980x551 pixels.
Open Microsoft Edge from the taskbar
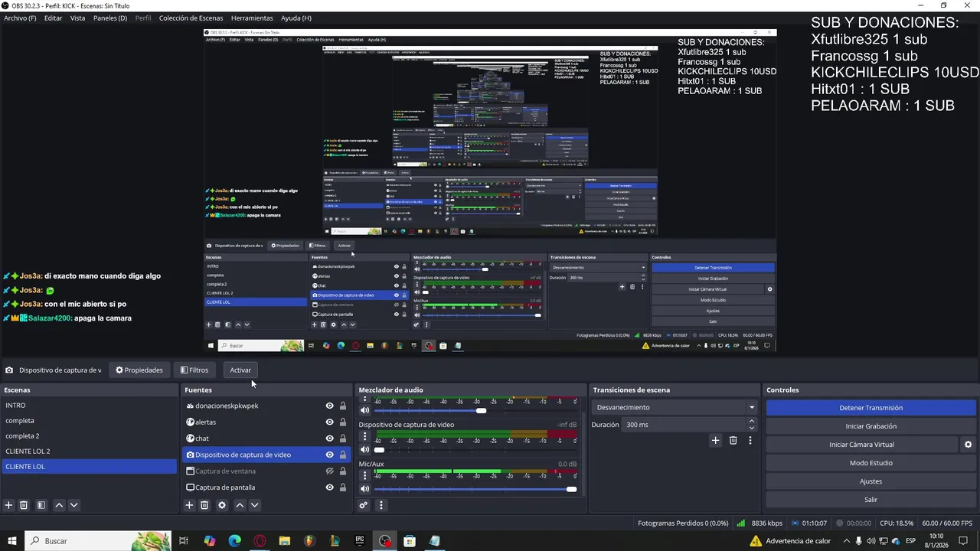tap(235, 541)
